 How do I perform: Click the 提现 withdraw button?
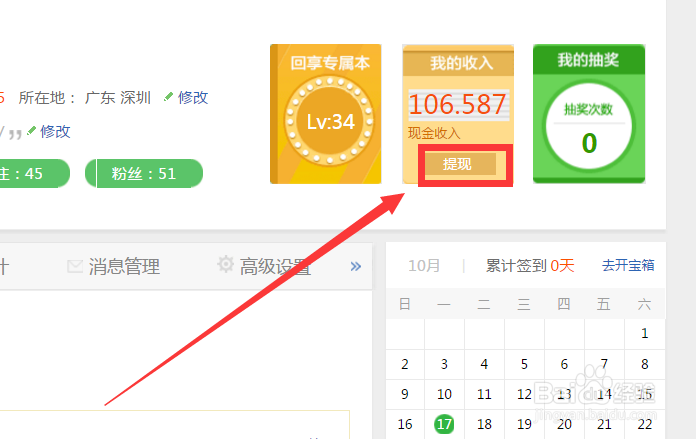[460, 164]
